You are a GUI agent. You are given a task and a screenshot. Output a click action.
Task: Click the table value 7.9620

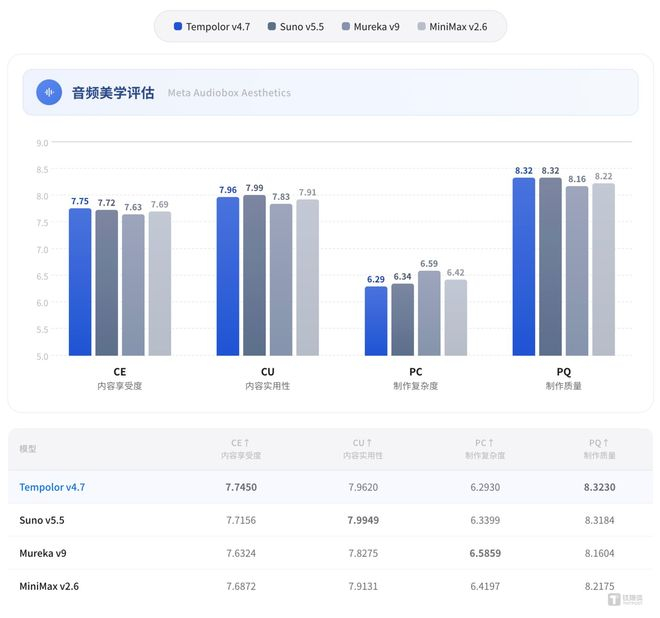[363, 487]
